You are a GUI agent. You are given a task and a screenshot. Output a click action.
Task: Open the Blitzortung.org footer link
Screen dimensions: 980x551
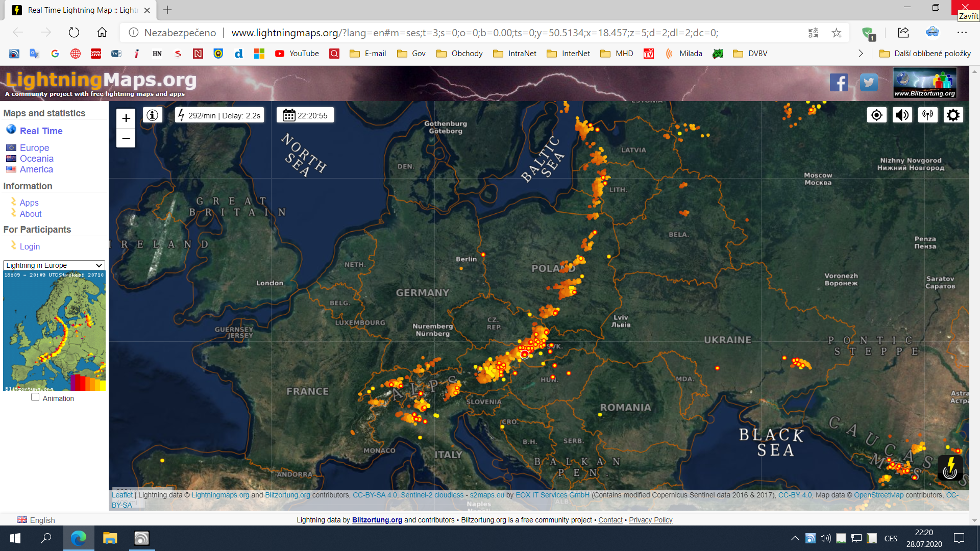point(377,520)
